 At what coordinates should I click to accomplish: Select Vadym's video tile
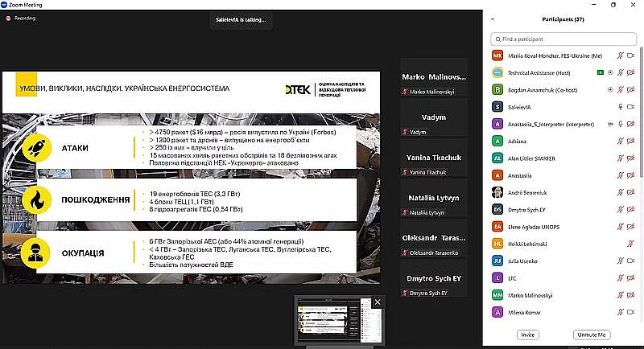pos(434,117)
